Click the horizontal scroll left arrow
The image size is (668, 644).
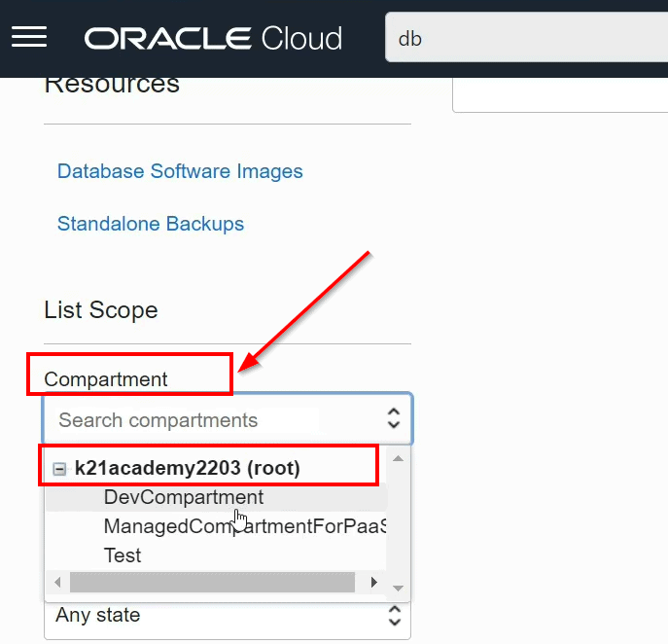(57, 583)
